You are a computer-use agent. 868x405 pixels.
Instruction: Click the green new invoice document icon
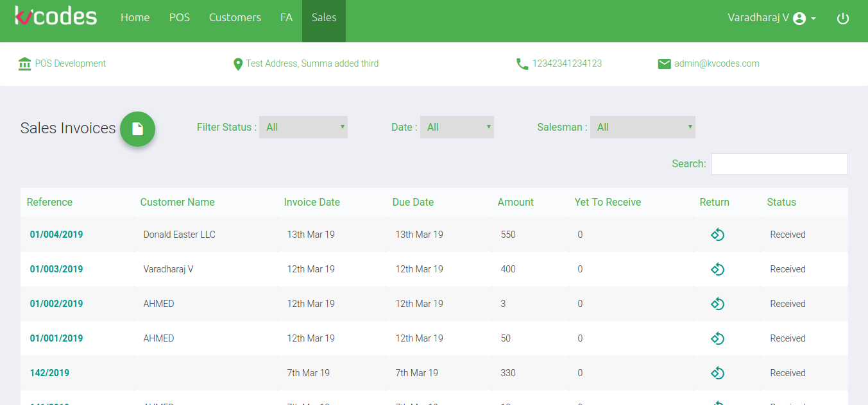pos(137,129)
